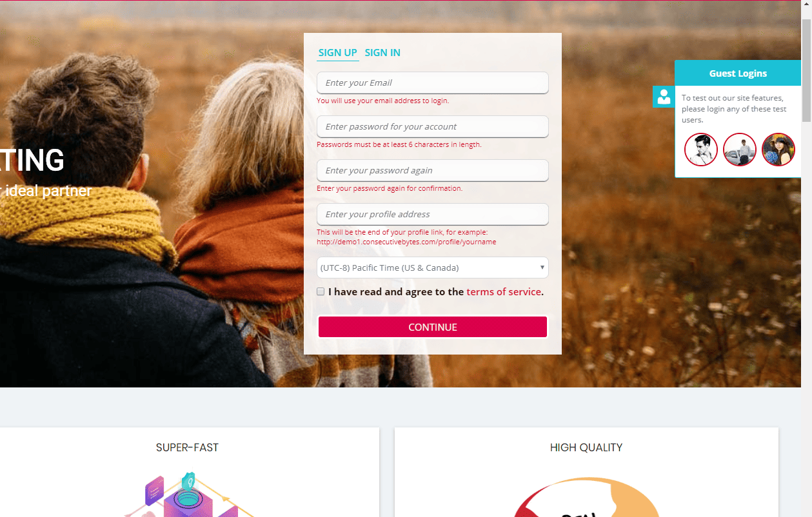Click the Guest Logins panel header
Screen dimensions: 812x517
click(x=738, y=73)
